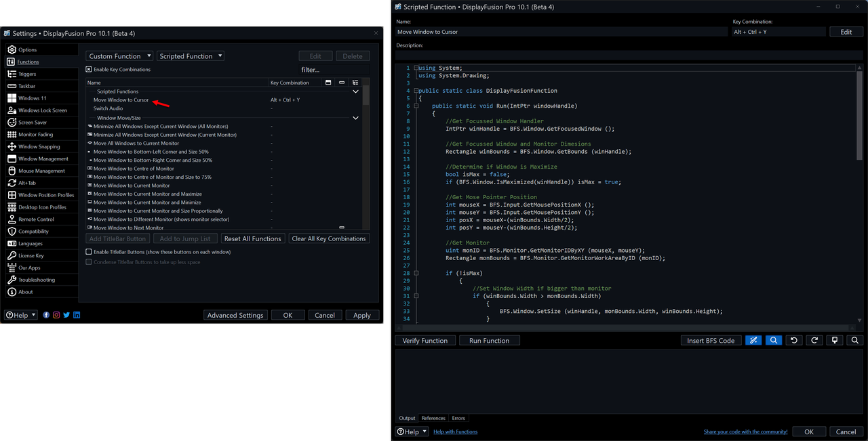Image resolution: width=868 pixels, height=441 pixels.
Task: Switch to the References tab
Action: coord(433,418)
